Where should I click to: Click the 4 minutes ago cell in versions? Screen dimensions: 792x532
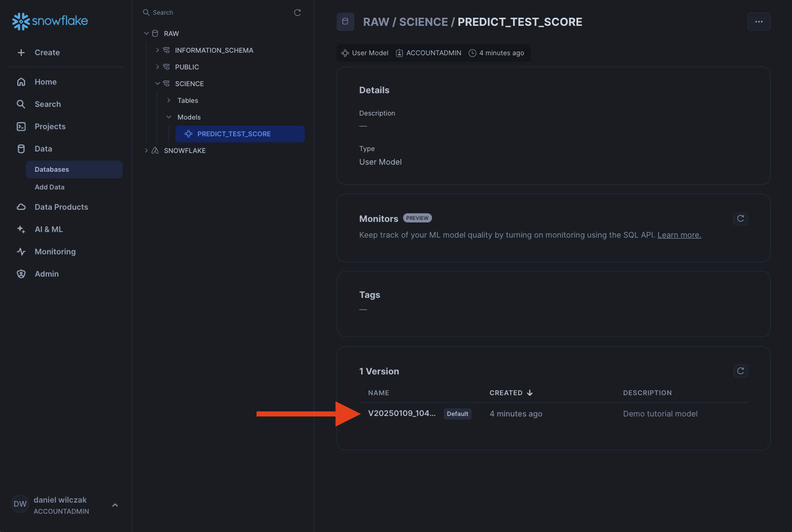516,414
